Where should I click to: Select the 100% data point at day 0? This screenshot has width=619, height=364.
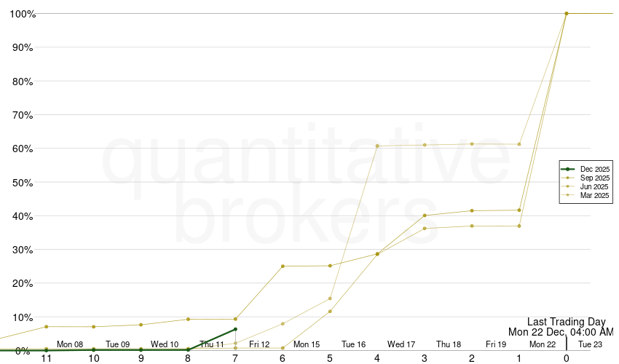click(567, 13)
